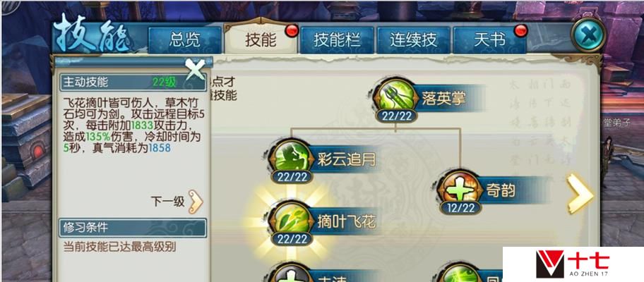This screenshot has width=644, height=282.
Task: Close the skill detail panel with the white X
Action: pos(195,70)
